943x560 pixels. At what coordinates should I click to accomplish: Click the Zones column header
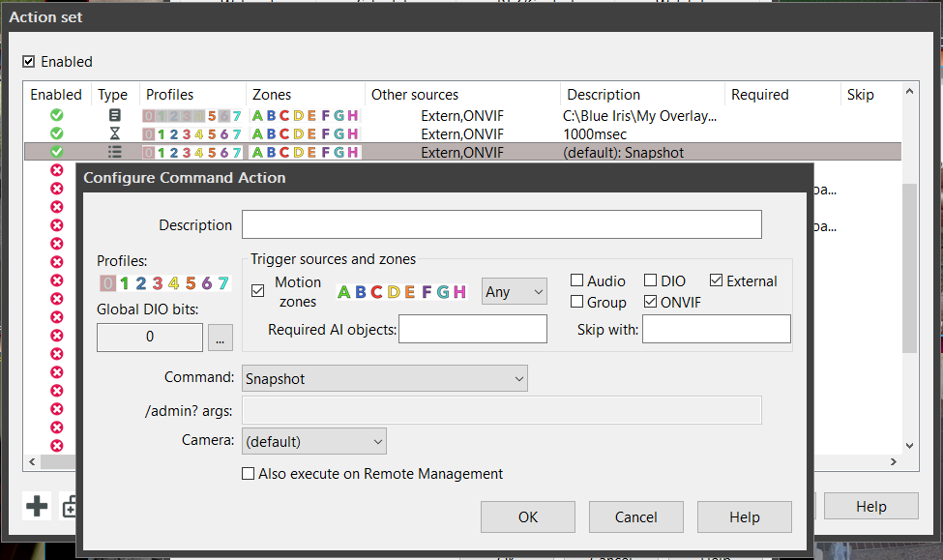click(x=271, y=95)
